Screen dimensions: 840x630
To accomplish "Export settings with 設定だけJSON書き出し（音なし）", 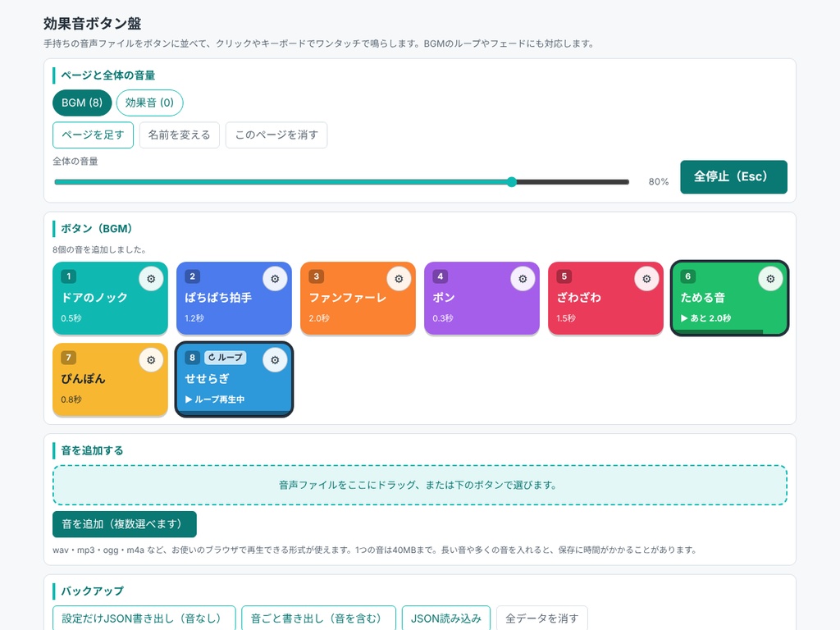I will tap(144, 619).
